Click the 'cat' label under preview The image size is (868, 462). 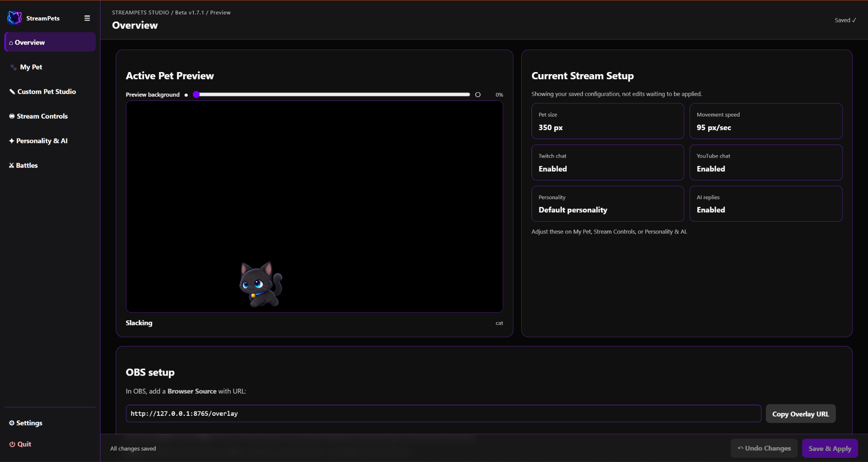499,323
